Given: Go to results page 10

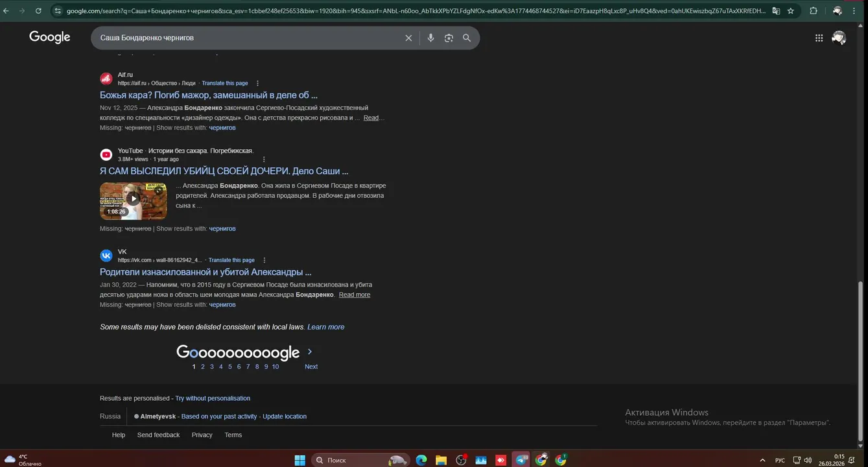Looking at the screenshot, I should (x=276, y=366).
